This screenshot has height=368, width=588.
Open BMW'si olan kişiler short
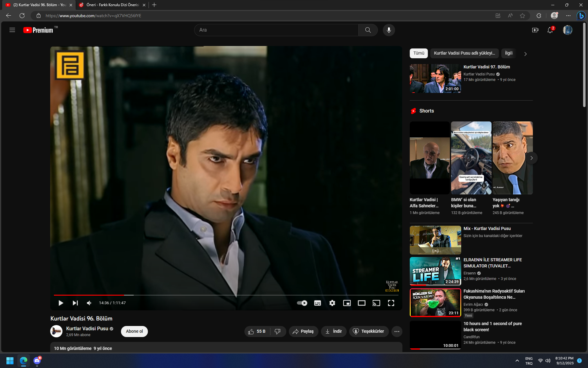click(x=471, y=158)
